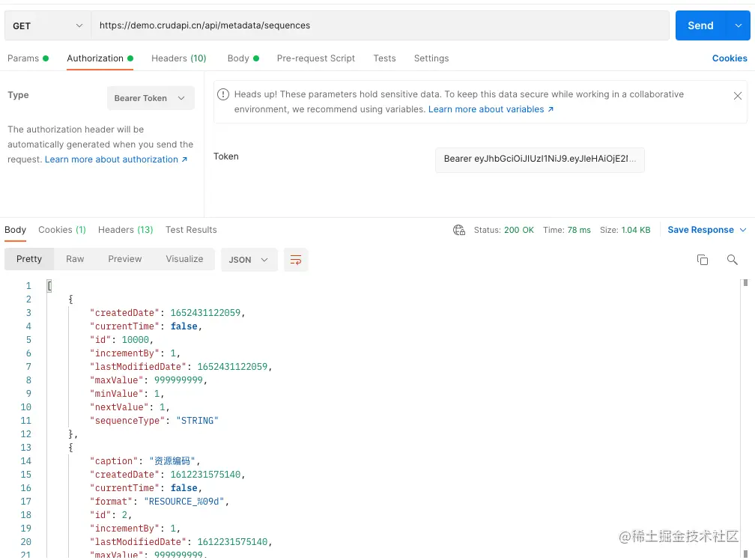Open the Bearer Token type dropdown
The height and width of the screenshot is (560, 755).
(x=151, y=98)
